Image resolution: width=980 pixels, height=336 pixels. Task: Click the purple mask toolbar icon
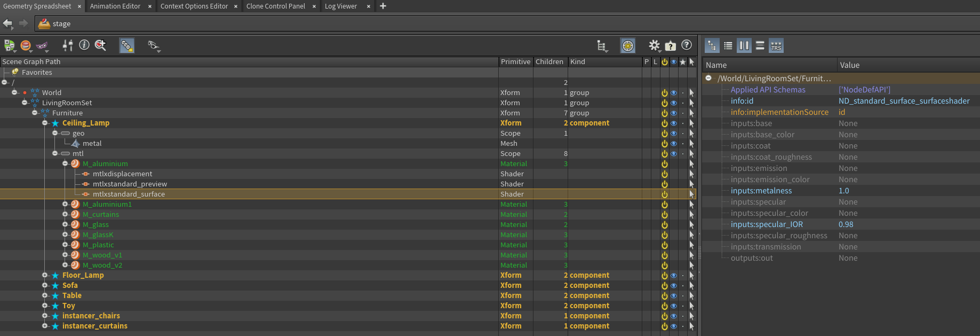coord(42,46)
